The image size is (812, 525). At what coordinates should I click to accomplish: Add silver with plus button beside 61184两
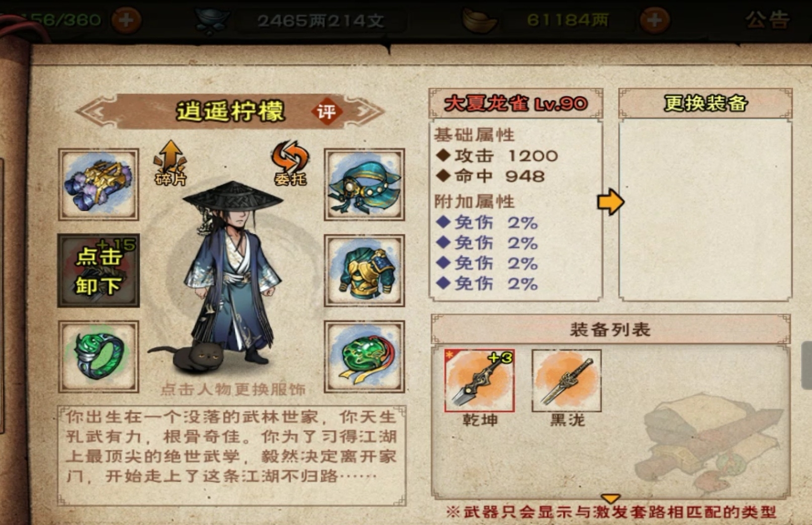(654, 20)
